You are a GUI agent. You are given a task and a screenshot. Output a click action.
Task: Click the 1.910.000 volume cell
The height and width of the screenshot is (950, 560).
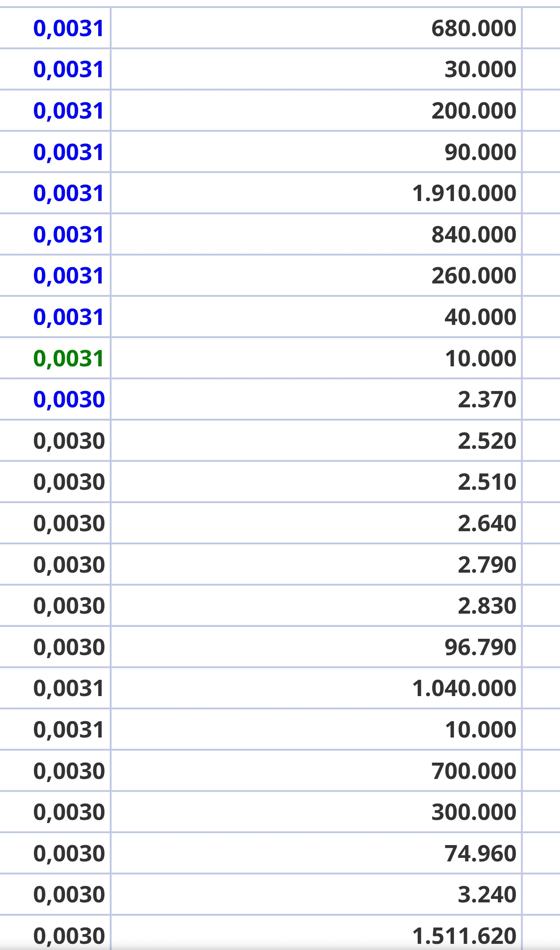pos(464,193)
